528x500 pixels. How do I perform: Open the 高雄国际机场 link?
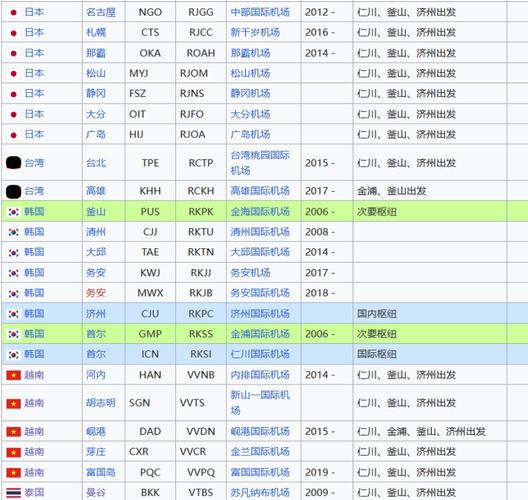(260, 191)
